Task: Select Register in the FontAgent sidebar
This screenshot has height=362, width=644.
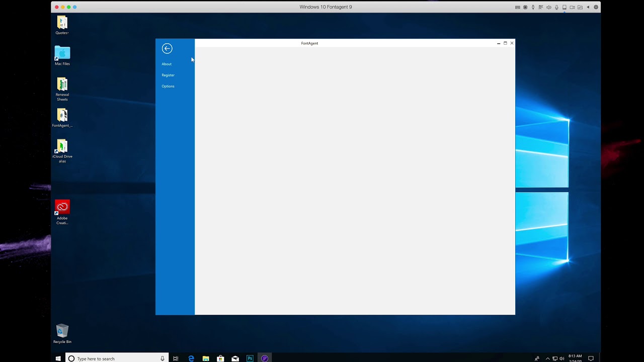Action: (x=168, y=75)
